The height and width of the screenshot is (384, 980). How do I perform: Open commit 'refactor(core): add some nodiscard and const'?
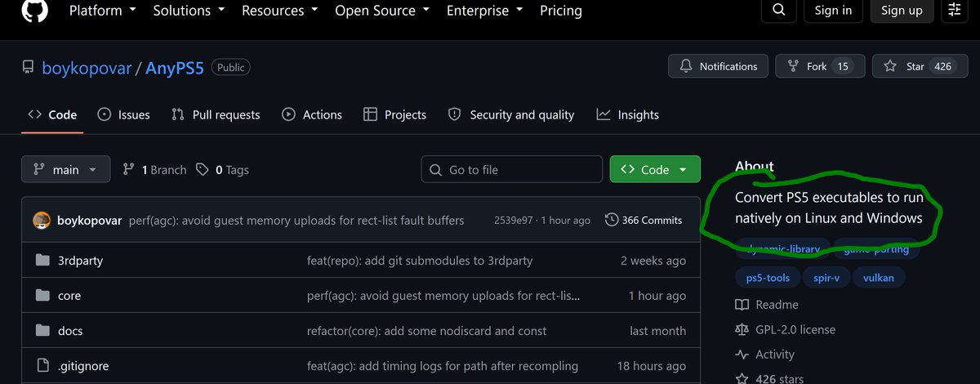click(427, 331)
